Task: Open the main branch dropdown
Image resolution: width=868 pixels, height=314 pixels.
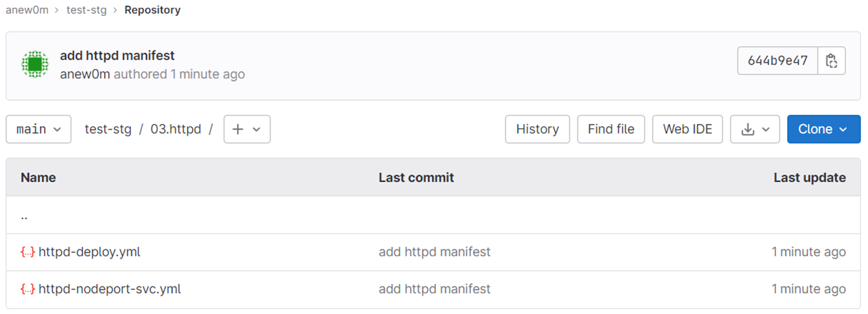Action: click(38, 129)
